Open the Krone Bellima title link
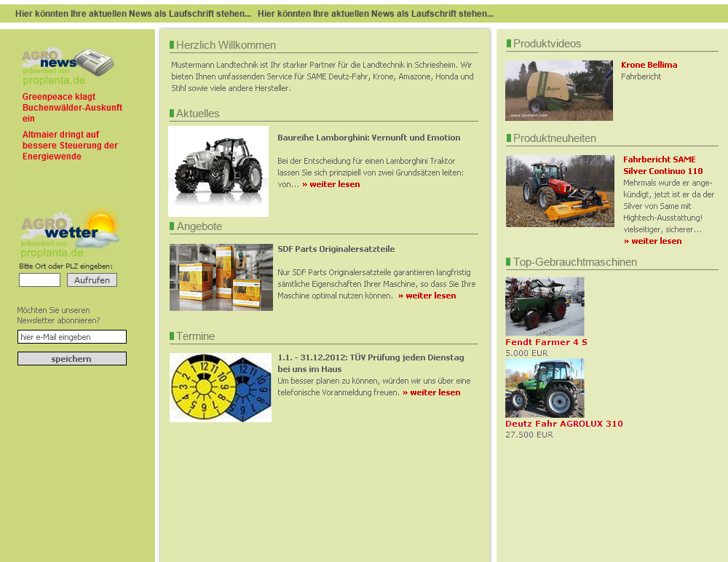The image size is (728, 562). point(649,65)
